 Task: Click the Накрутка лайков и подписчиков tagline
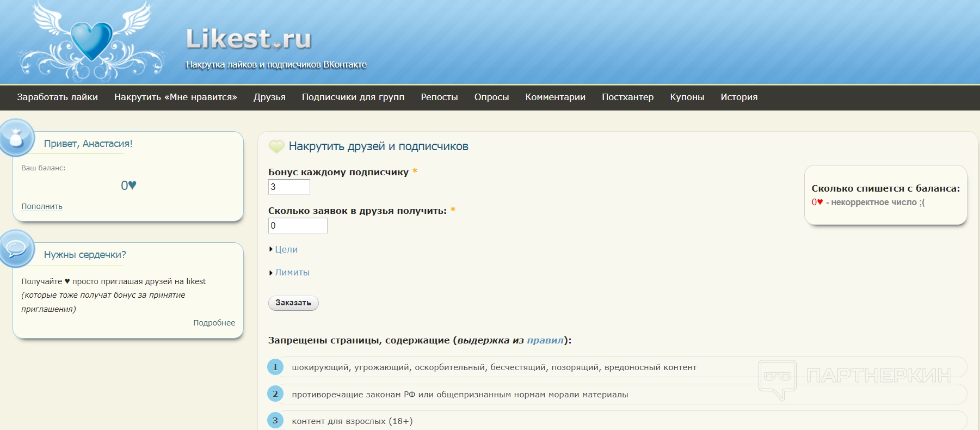click(x=276, y=65)
